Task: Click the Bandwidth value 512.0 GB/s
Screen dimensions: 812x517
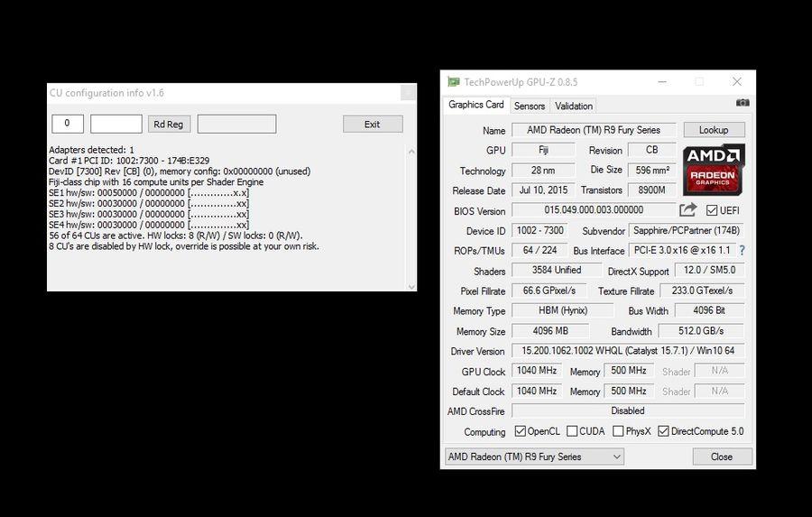Action: (x=701, y=330)
